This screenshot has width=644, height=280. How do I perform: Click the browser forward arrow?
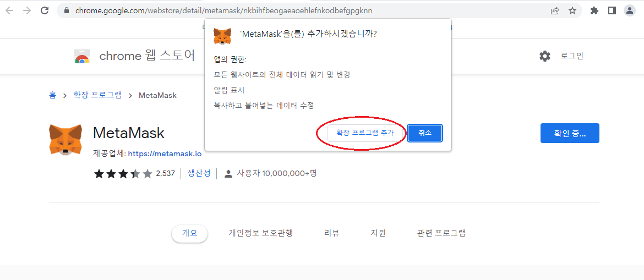[27, 10]
